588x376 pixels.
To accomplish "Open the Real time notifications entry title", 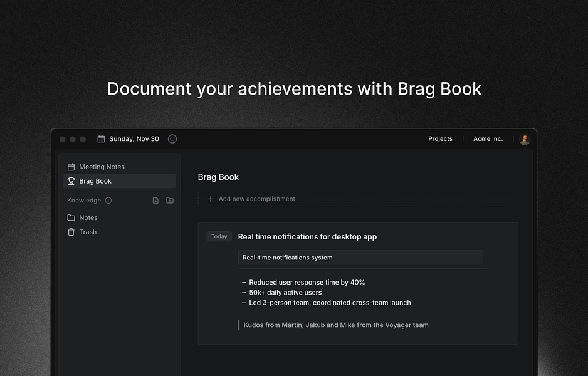I will pyautogui.click(x=307, y=237).
